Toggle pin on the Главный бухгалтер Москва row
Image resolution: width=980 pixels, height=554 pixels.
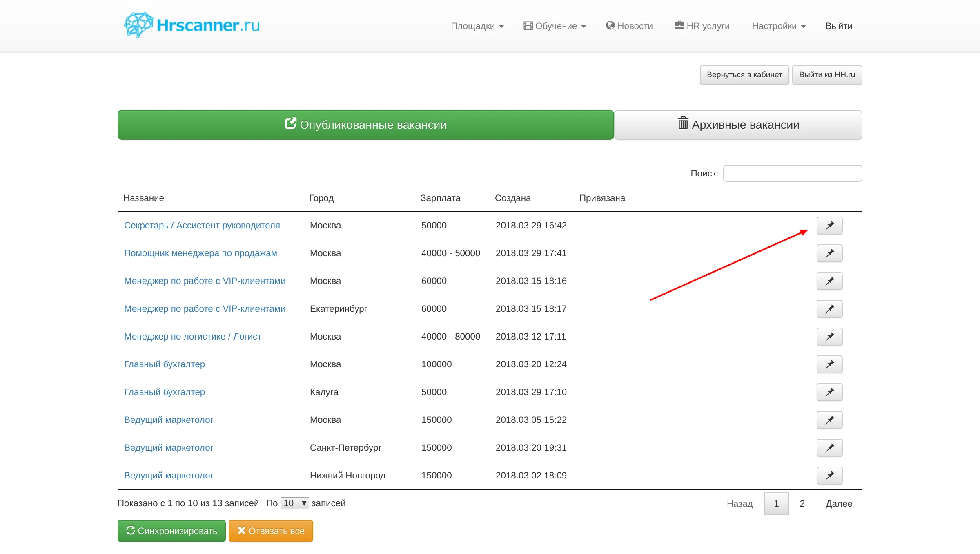tap(829, 364)
